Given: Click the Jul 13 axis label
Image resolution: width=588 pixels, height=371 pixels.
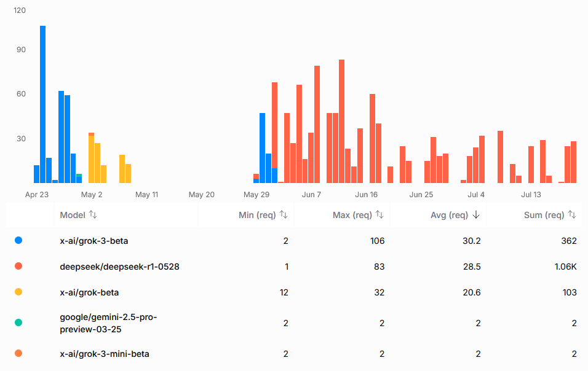Looking at the screenshot, I should pyautogui.click(x=531, y=195).
